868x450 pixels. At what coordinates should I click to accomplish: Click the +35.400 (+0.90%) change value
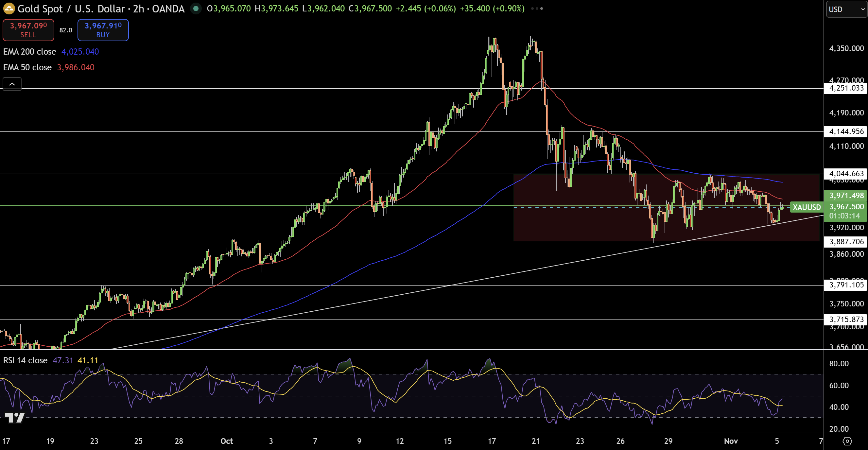(492, 9)
